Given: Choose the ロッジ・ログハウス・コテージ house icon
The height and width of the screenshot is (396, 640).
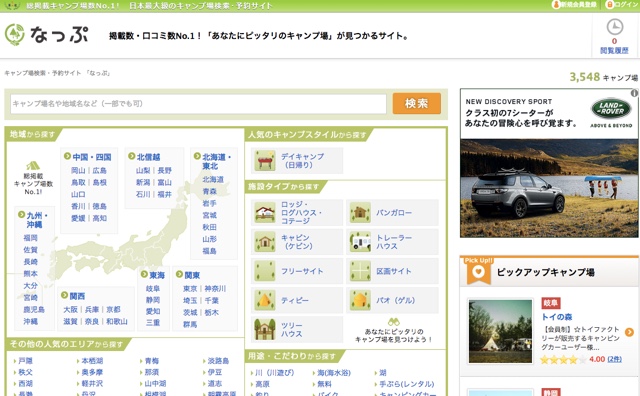Looking at the screenshot, I should click(265, 213).
